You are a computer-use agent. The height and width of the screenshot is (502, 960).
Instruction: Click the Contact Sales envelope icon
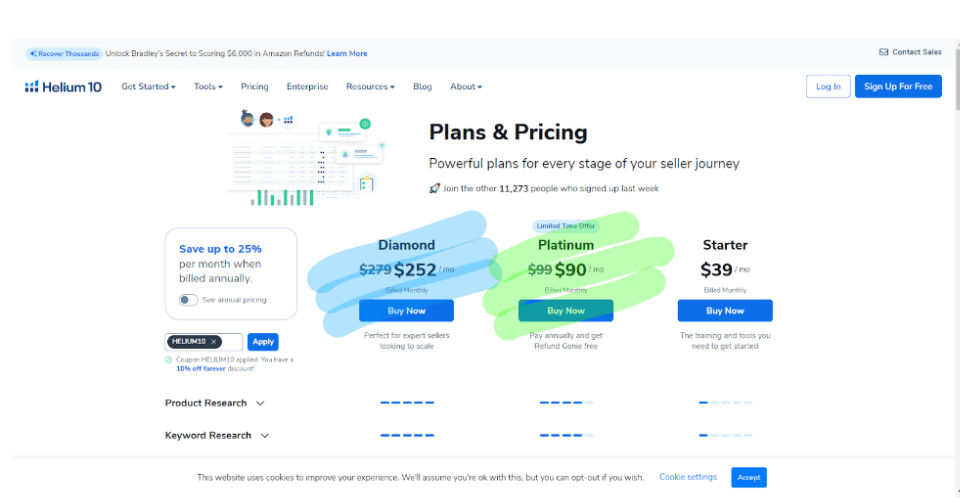[x=883, y=52]
